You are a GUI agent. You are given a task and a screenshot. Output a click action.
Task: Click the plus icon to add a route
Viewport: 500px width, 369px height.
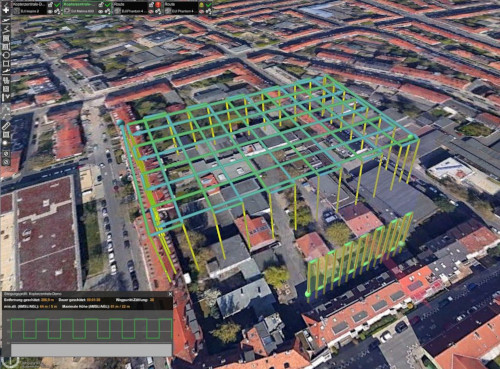pos(6,10)
